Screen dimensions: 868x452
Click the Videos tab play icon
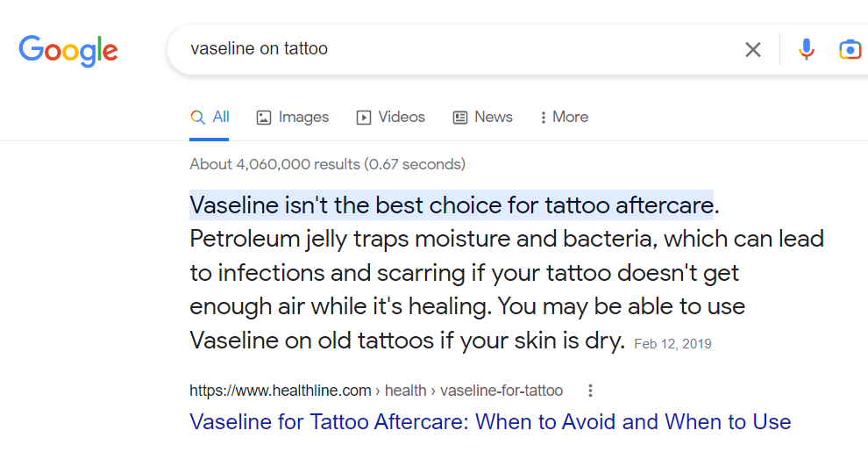point(364,118)
